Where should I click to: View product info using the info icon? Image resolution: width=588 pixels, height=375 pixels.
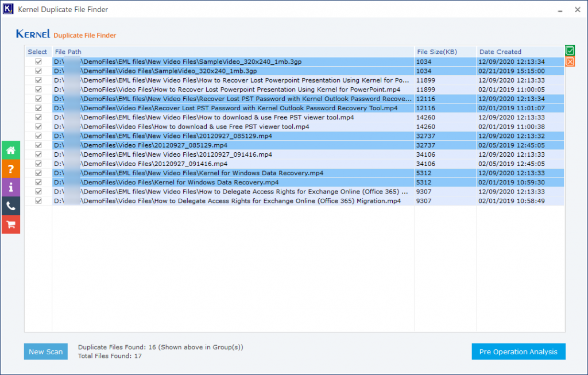tap(11, 187)
